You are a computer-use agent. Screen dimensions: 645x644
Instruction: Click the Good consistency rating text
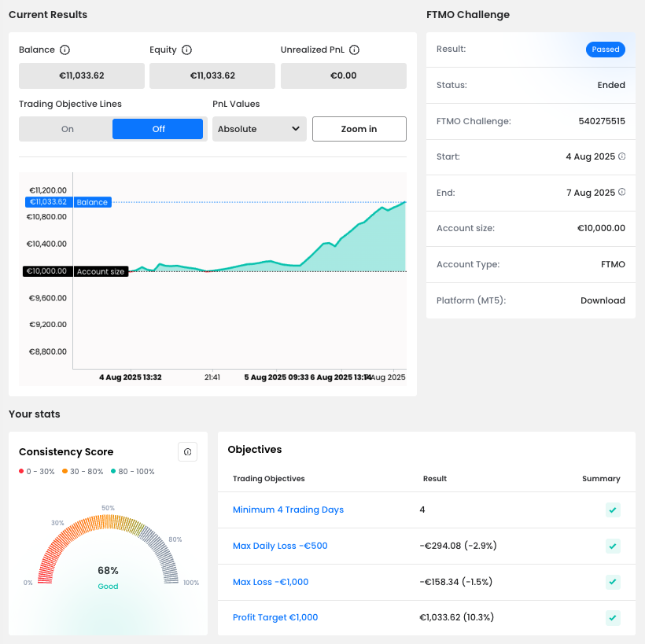click(109, 587)
